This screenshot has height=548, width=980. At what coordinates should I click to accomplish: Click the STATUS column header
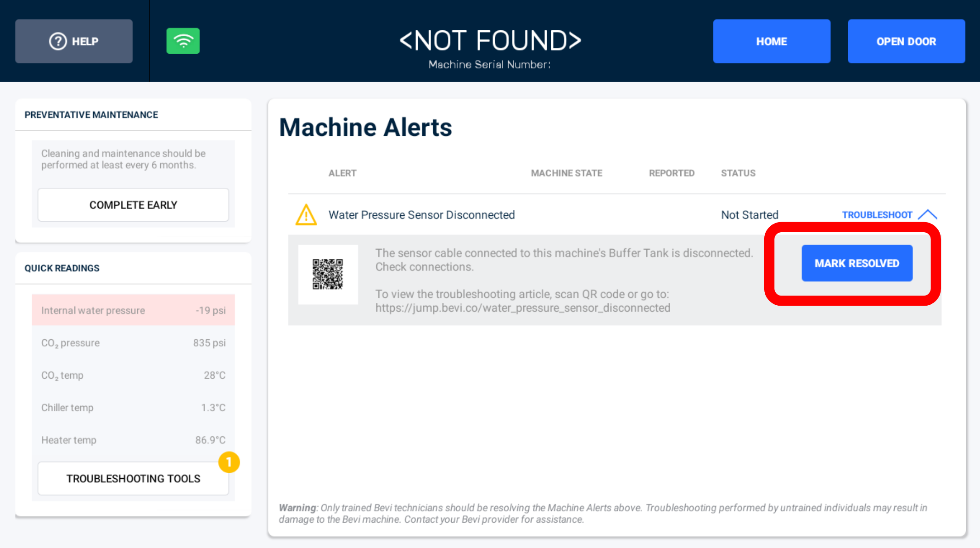tap(738, 173)
